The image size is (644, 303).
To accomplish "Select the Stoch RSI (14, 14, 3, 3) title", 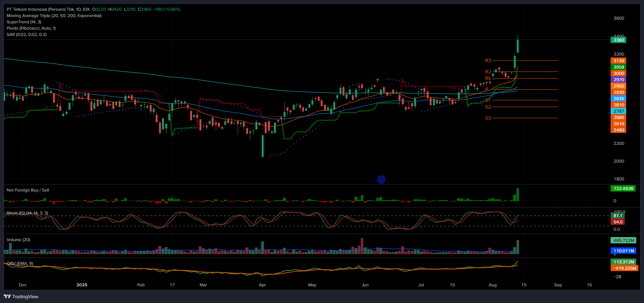I will (27, 213).
